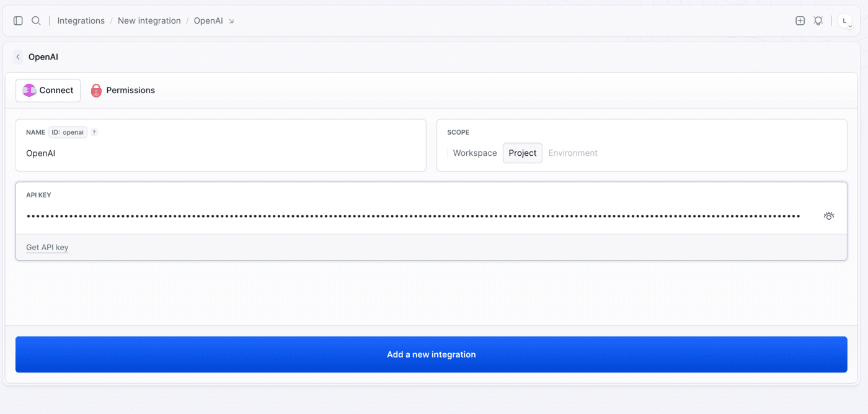Click the OpenAI breadcrumb item

point(208,20)
